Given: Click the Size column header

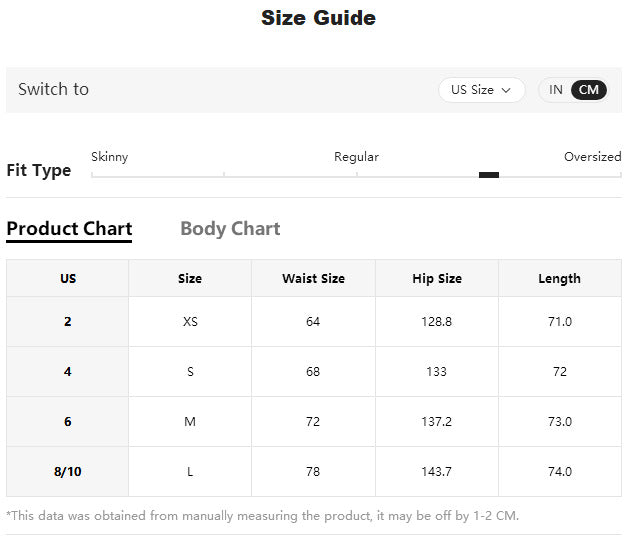Looking at the screenshot, I should point(190,278).
